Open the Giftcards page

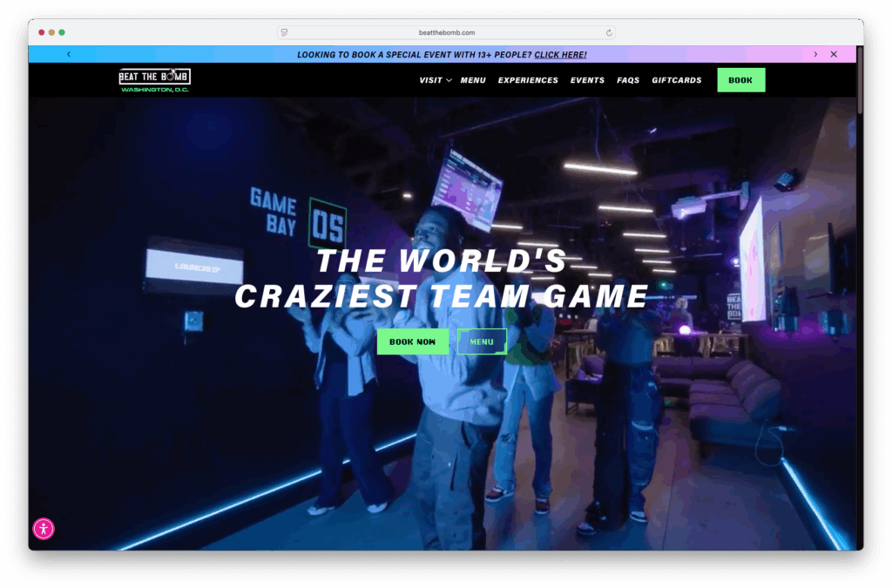(x=676, y=80)
